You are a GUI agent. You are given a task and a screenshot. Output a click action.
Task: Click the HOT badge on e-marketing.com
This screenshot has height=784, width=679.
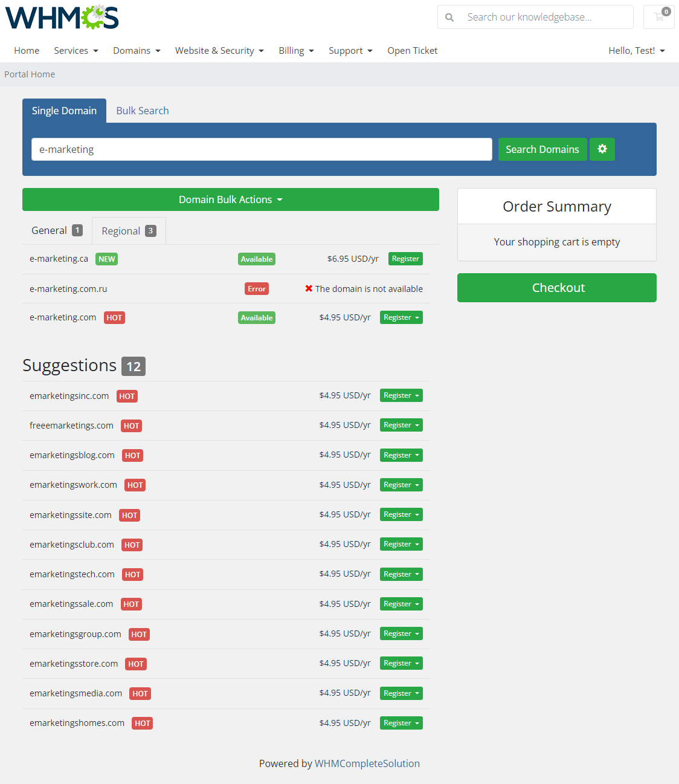(x=114, y=318)
